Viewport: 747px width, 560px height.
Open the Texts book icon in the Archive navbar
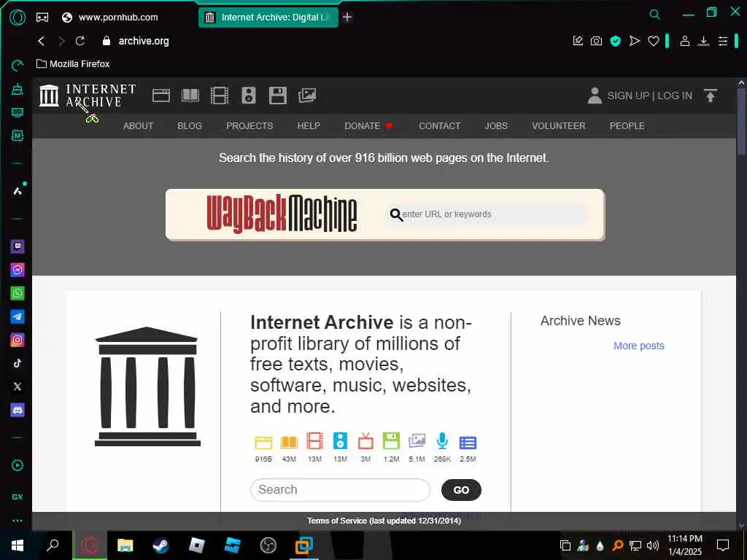(190, 96)
